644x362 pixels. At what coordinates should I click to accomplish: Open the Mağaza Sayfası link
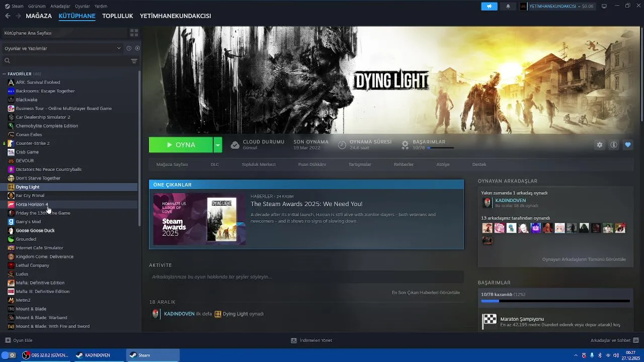(x=172, y=164)
